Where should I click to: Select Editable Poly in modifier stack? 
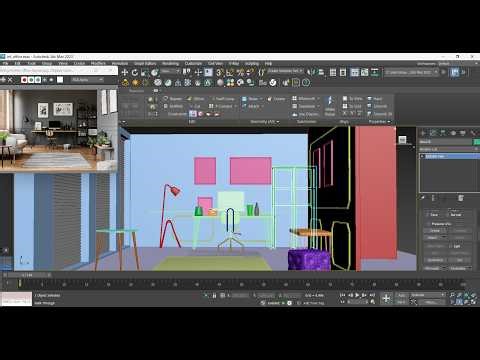pyautogui.click(x=450, y=156)
